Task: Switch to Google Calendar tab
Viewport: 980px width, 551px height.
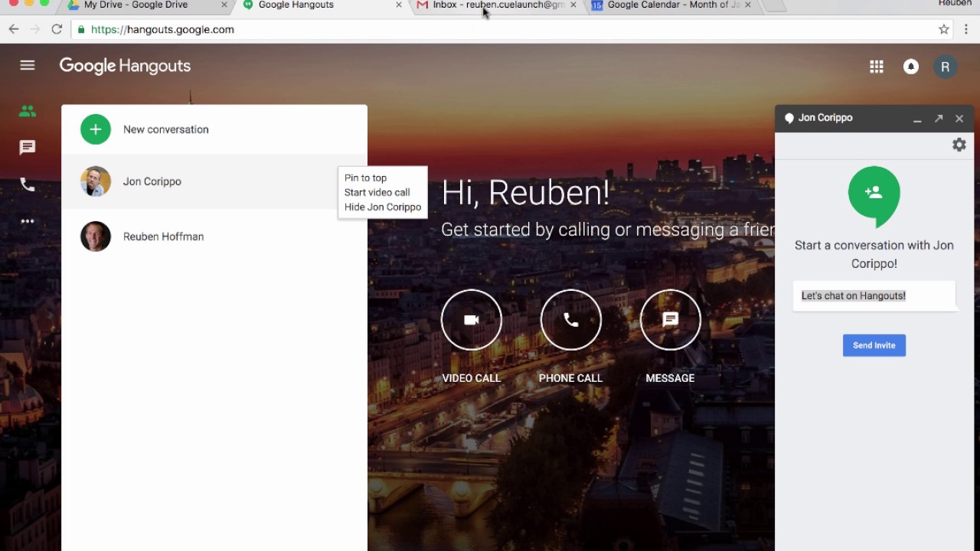Action: tap(674, 5)
